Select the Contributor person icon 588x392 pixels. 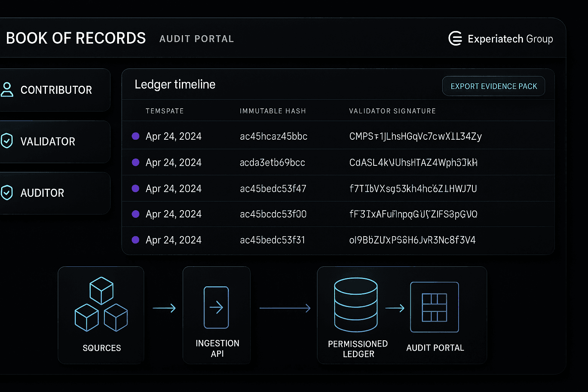[x=7, y=90]
